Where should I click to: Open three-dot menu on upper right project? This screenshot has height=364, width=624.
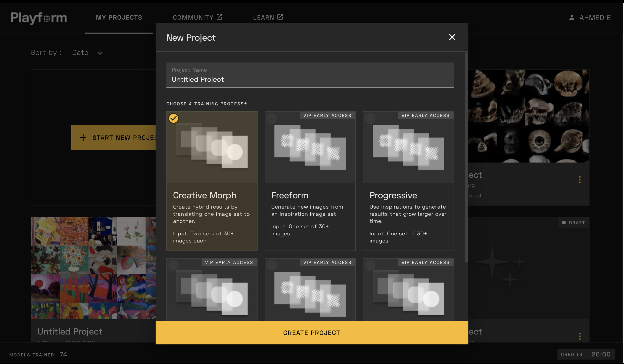[580, 180]
